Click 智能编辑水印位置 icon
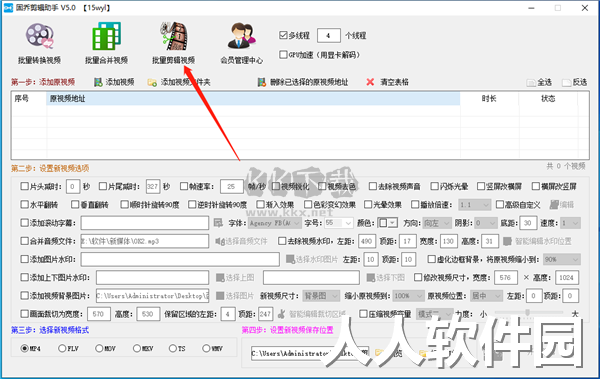The height and width of the screenshot is (379, 600). click(507, 241)
